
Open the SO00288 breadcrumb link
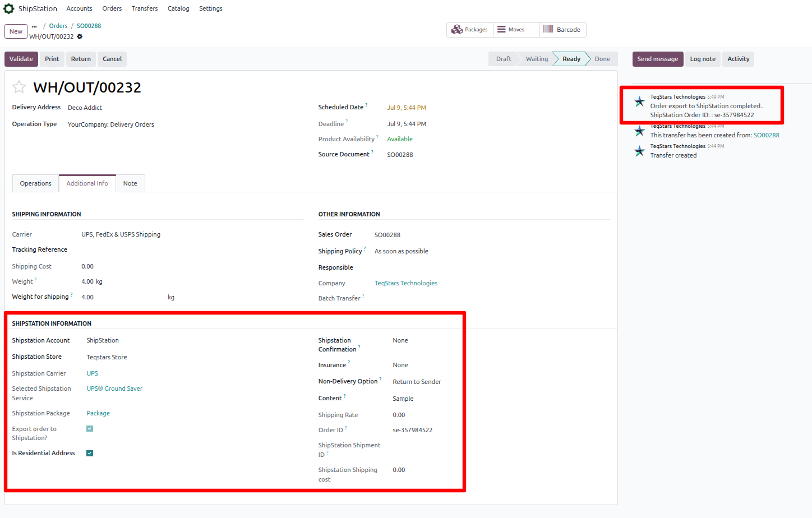[89, 26]
